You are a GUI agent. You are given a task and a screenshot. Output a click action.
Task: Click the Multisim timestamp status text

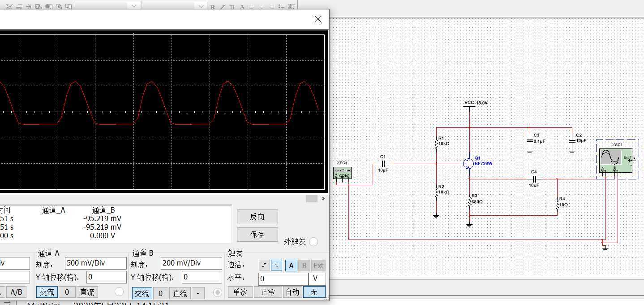click(x=98, y=303)
